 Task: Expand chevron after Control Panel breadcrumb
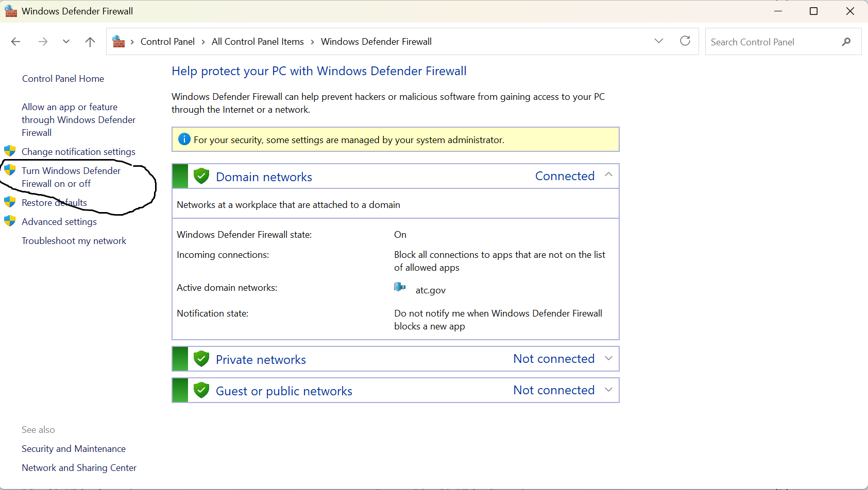[x=203, y=42]
